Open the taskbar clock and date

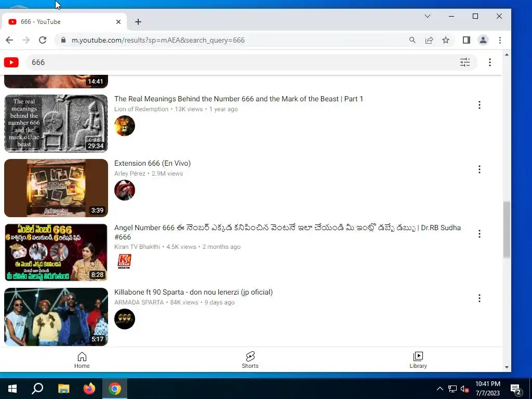coord(487,389)
